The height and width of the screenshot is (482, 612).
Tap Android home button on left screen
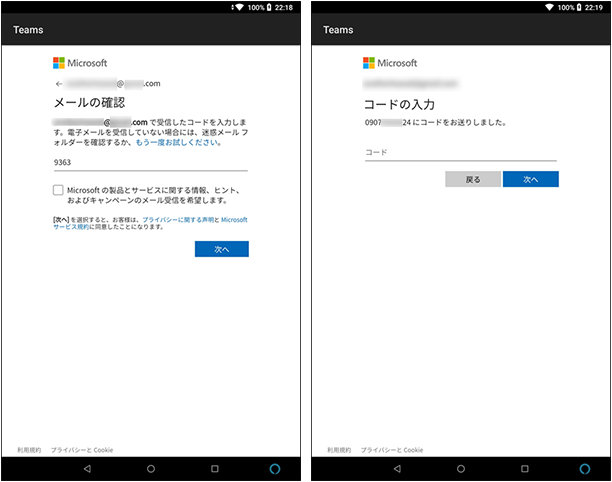click(151, 469)
